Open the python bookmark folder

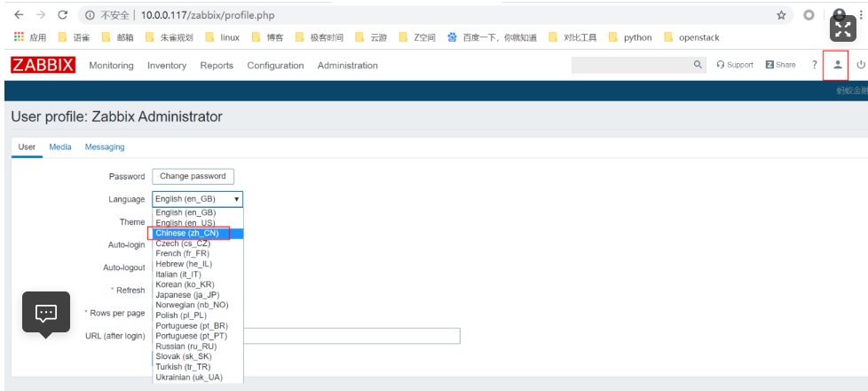630,37
